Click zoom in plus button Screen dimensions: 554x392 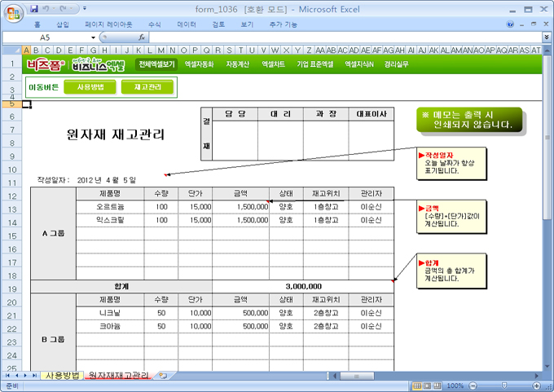[x=537, y=385]
